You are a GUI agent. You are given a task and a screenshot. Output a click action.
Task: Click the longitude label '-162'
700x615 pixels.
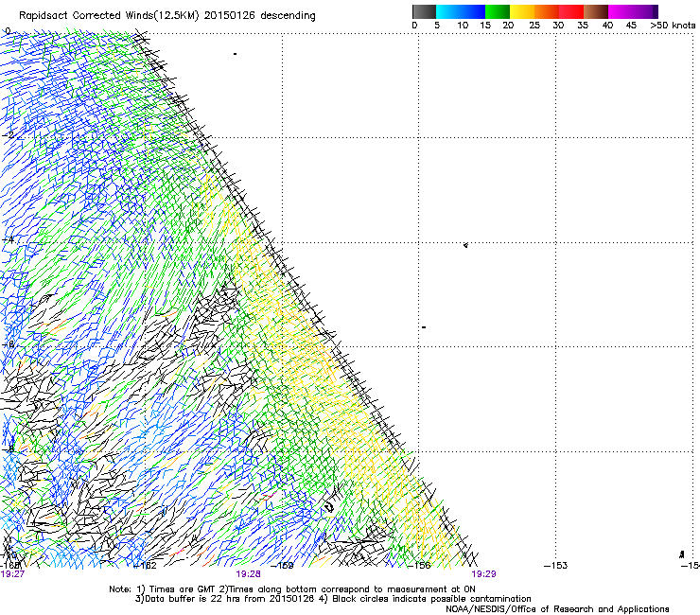[x=146, y=566]
